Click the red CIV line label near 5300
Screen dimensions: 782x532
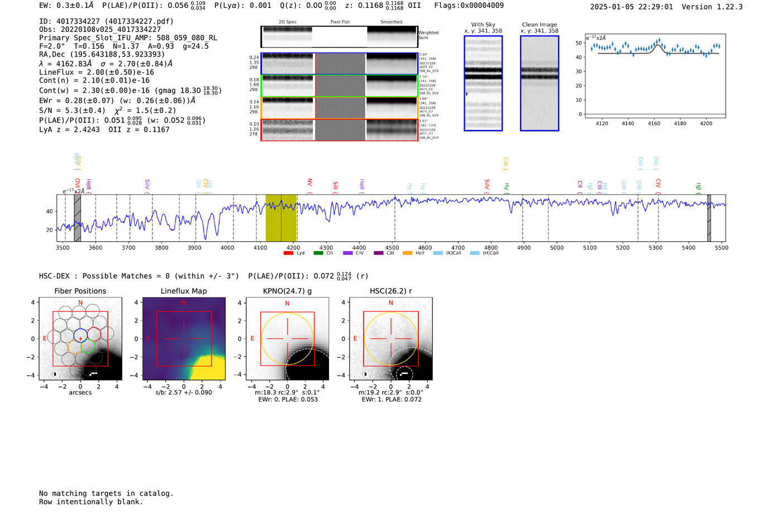(658, 183)
